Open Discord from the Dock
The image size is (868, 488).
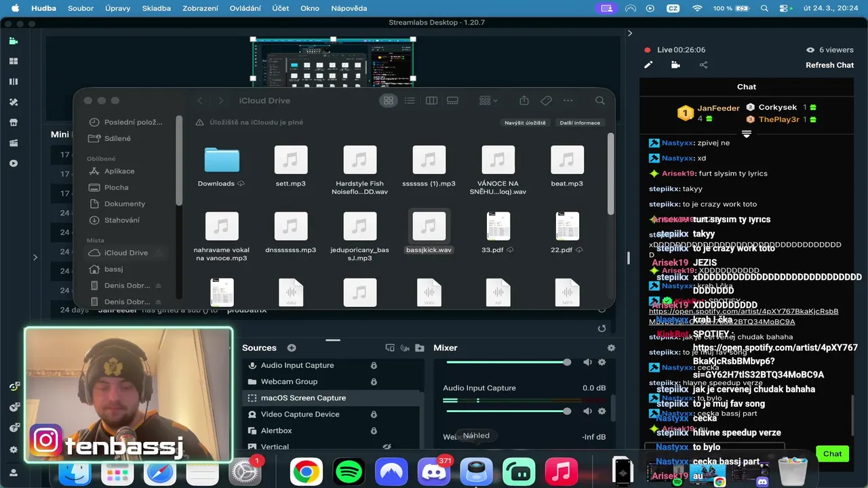pyautogui.click(x=434, y=472)
